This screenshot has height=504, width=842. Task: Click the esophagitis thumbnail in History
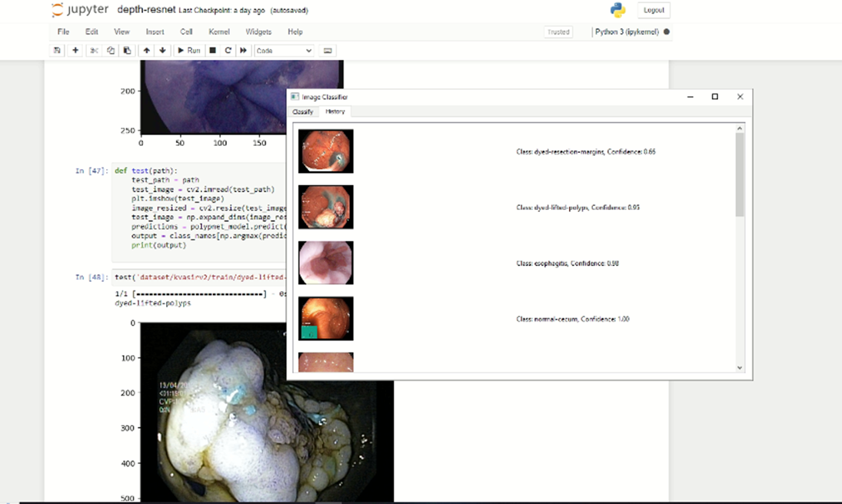pos(326,263)
